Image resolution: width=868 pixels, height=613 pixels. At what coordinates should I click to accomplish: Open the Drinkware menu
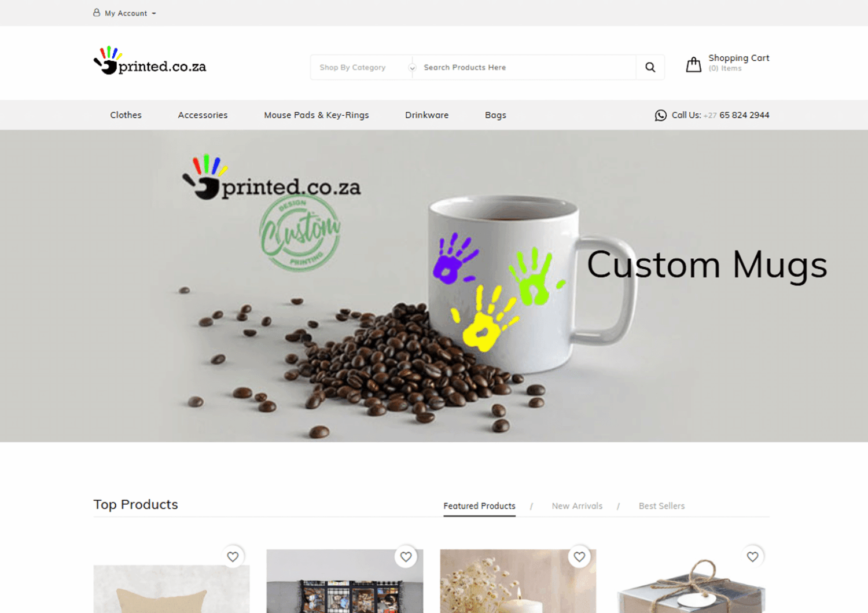tap(426, 115)
